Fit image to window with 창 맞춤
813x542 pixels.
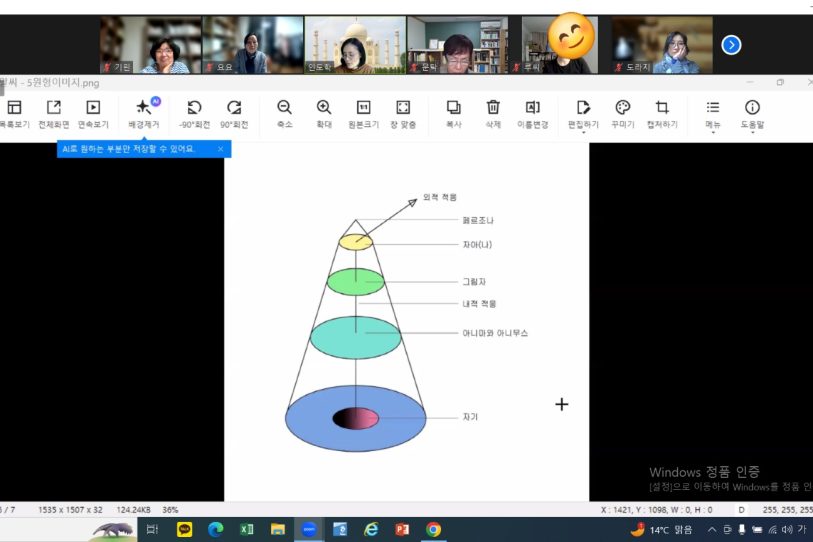coord(403,108)
